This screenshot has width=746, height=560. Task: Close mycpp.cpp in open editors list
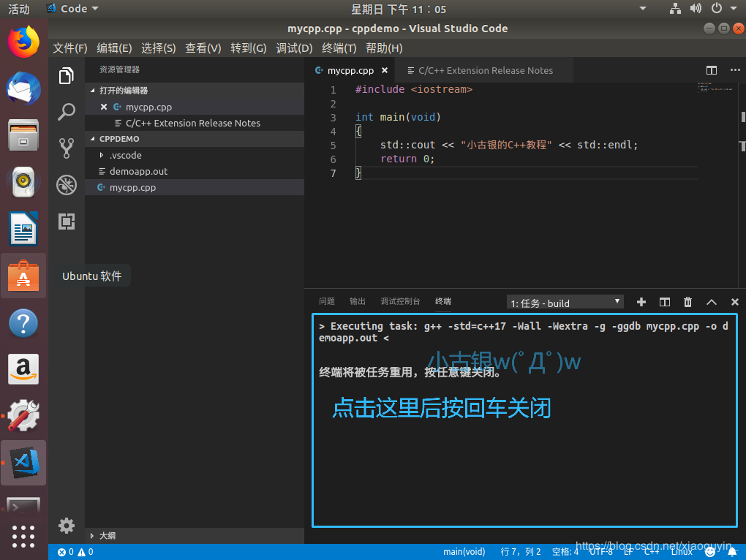click(104, 107)
